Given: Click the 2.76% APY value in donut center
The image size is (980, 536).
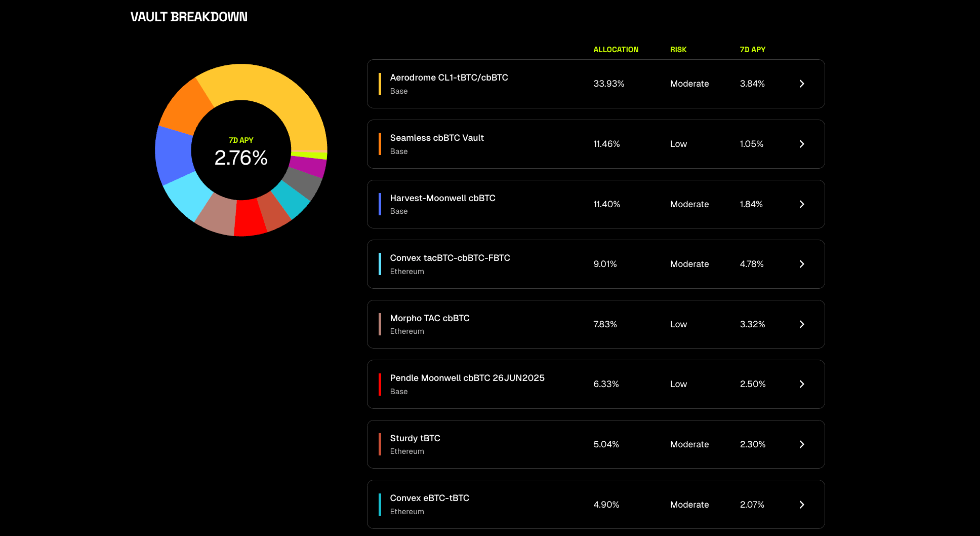Looking at the screenshot, I should click(241, 158).
